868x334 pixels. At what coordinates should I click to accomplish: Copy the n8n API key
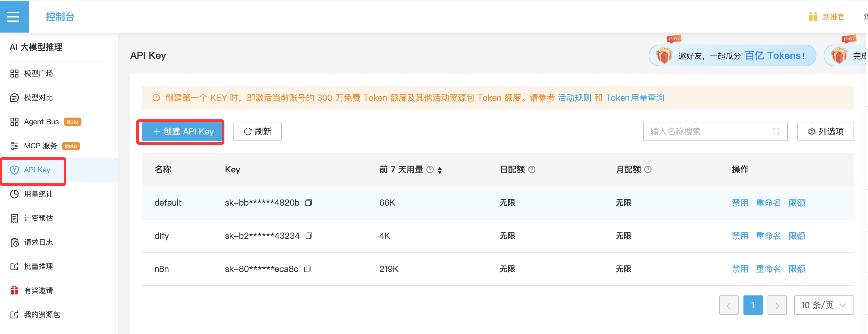click(x=307, y=269)
